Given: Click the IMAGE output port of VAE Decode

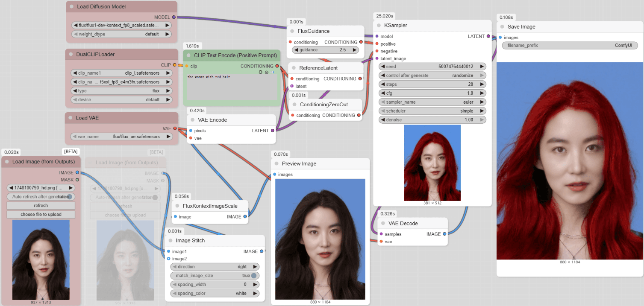Looking at the screenshot, I should pyautogui.click(x=444, y=234).
